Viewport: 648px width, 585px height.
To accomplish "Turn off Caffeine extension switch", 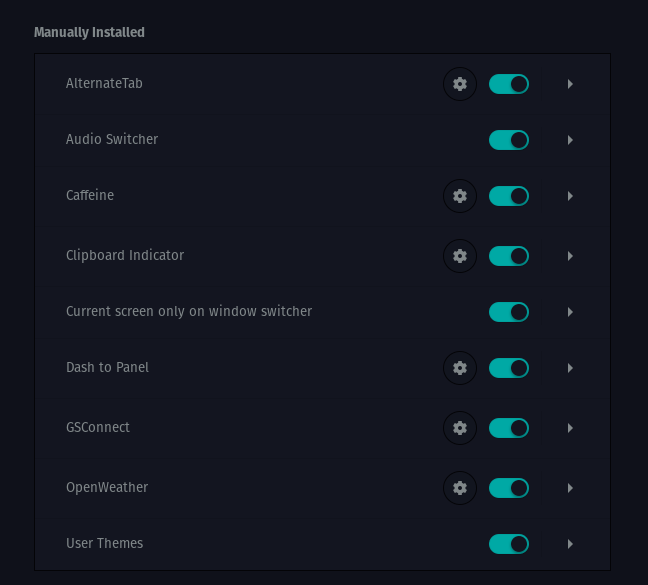I will pos(508,196).
